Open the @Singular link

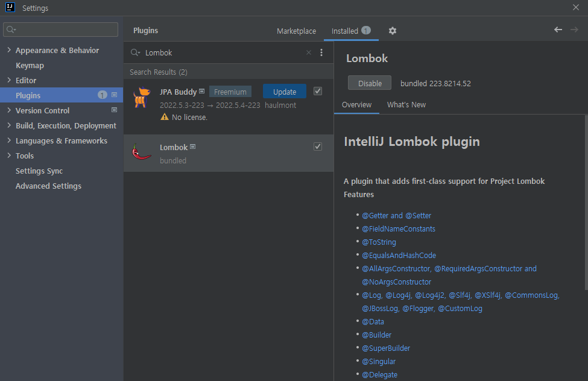(379, 362)
